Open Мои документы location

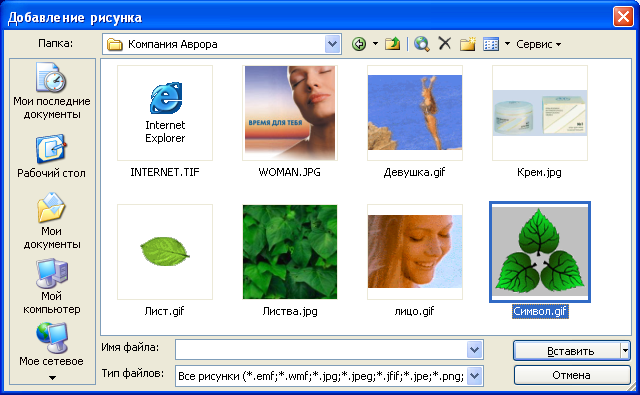tap(51, 221)
